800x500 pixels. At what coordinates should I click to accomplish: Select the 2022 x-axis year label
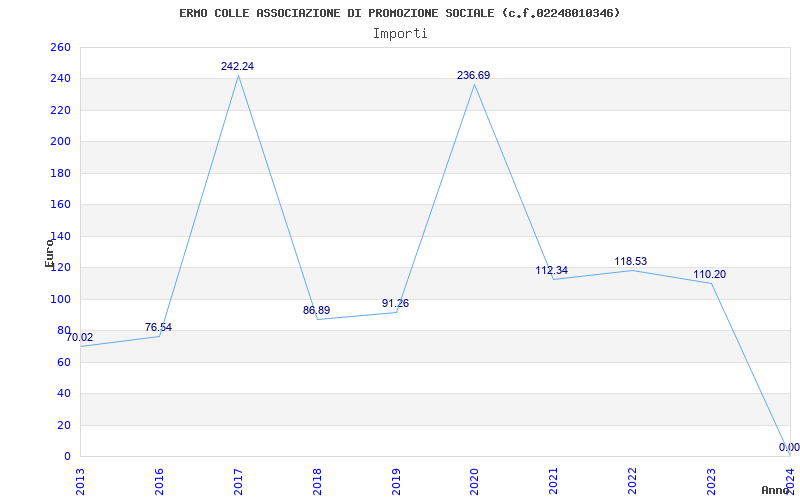point(631,482)
